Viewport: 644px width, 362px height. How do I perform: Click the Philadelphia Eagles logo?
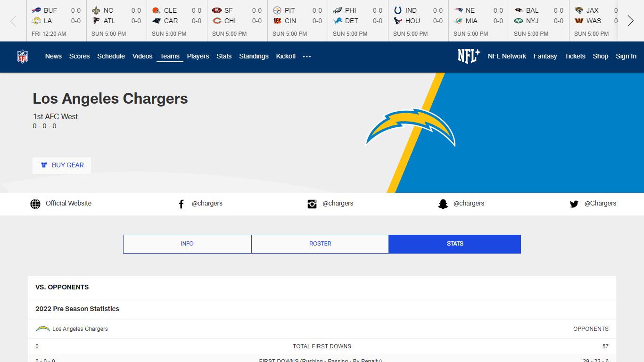[338, 10]
